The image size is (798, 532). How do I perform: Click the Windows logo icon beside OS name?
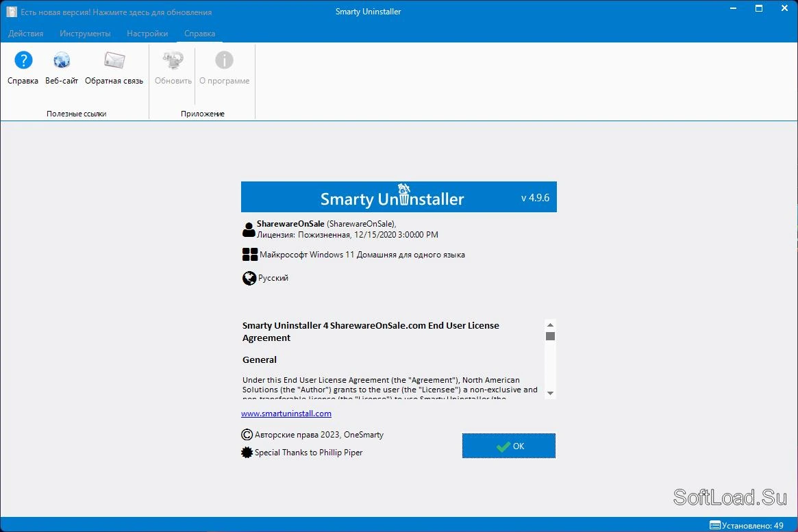[250, 254]
